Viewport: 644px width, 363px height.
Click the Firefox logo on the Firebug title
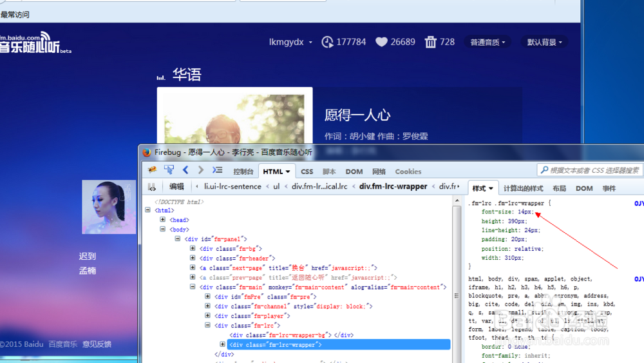pos(147,153)
